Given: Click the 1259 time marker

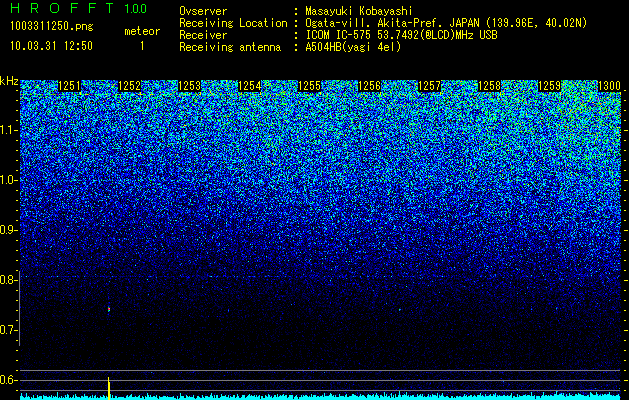Looking at the screenshot, I should click(x=550, y=86).
